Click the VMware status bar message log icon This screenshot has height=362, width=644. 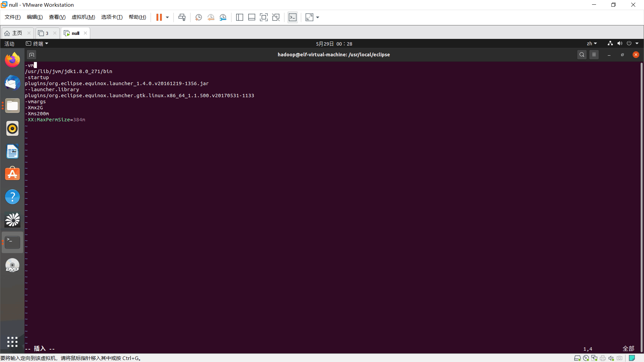click(632, 358)
